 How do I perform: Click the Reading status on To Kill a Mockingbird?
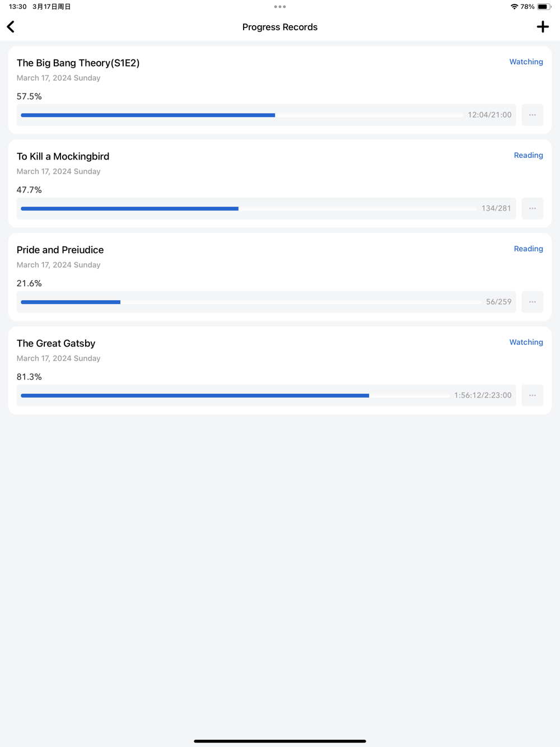coord(528,155)
